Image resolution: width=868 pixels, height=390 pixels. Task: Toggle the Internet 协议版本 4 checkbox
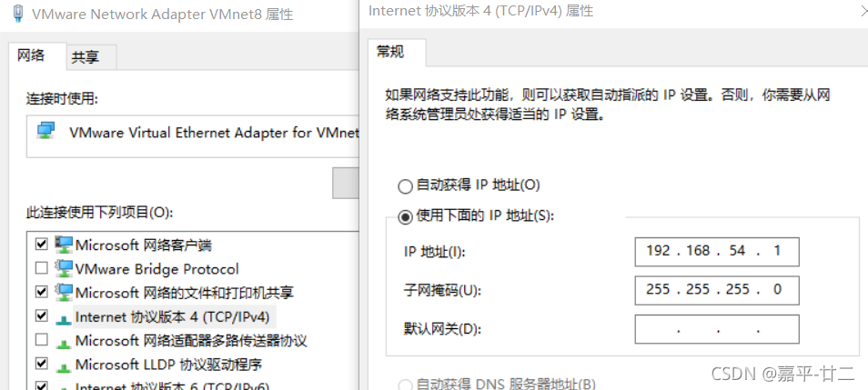tap(42, 315)
